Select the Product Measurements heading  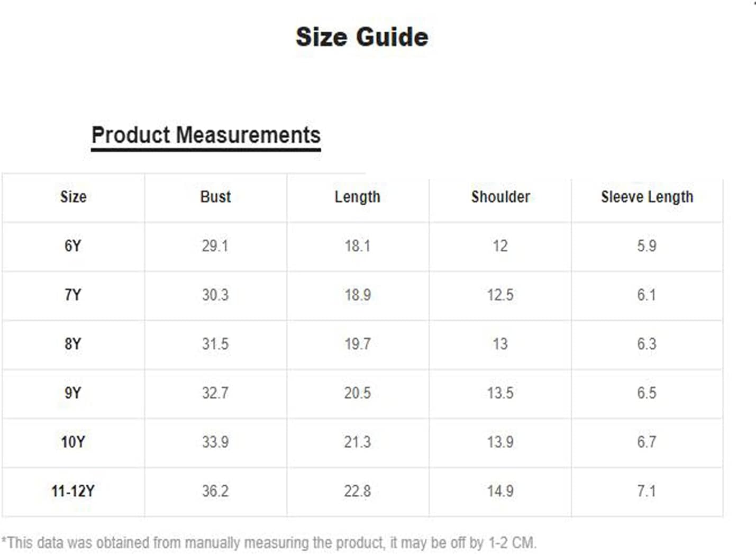tap(206, 135)
